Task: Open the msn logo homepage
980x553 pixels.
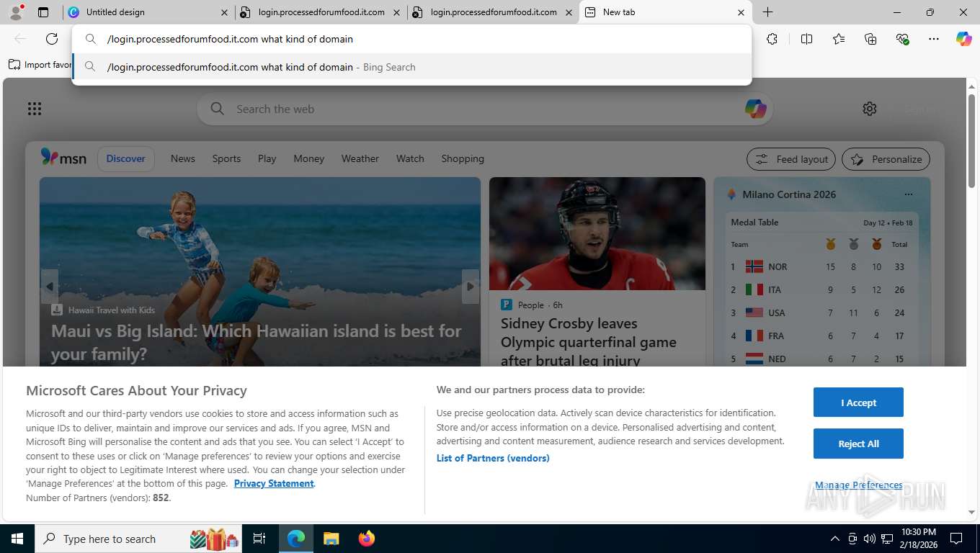Action: (63, 158)
